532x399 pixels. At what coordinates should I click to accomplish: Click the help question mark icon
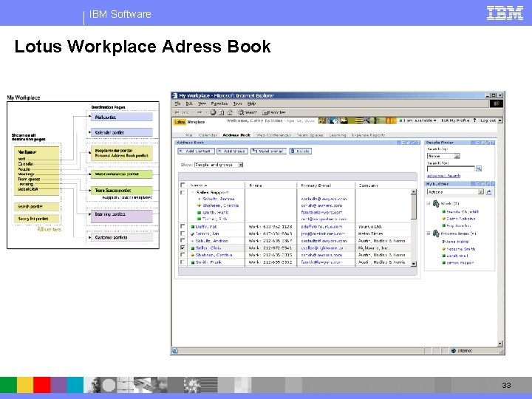tap(474, 120)
